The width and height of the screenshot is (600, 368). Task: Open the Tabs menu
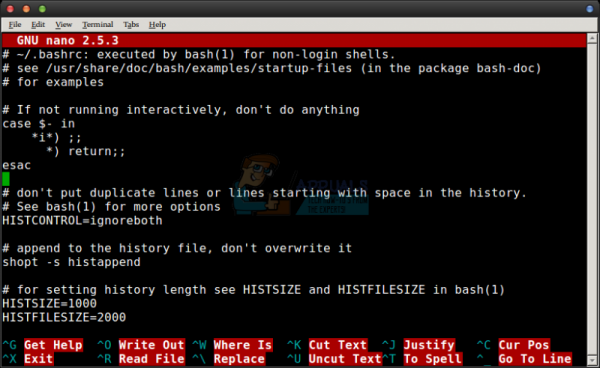131,24
